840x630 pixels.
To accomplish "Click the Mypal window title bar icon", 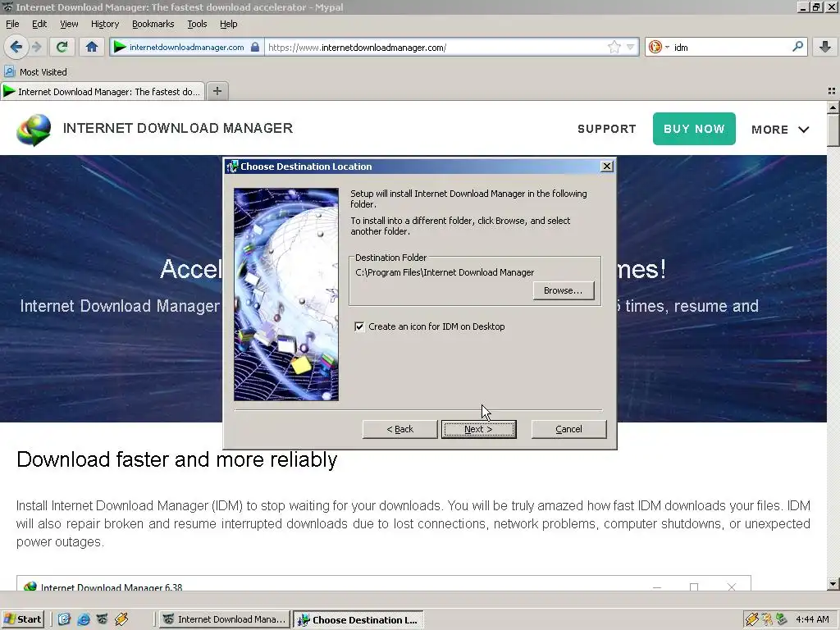I will pos(7,7).
